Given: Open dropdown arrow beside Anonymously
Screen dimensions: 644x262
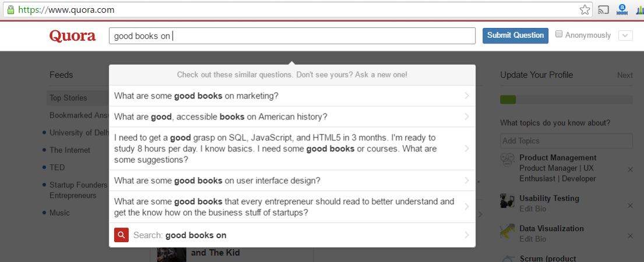Looking at the screenshot, I should [x=625, y=36].
